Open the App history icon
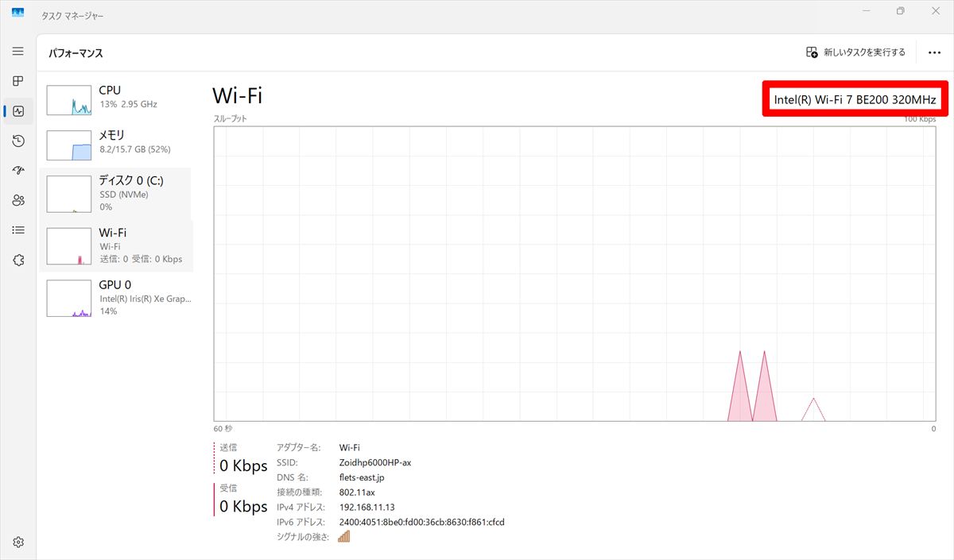Screen dimensions: 954x560 click(x=18, y=141)
